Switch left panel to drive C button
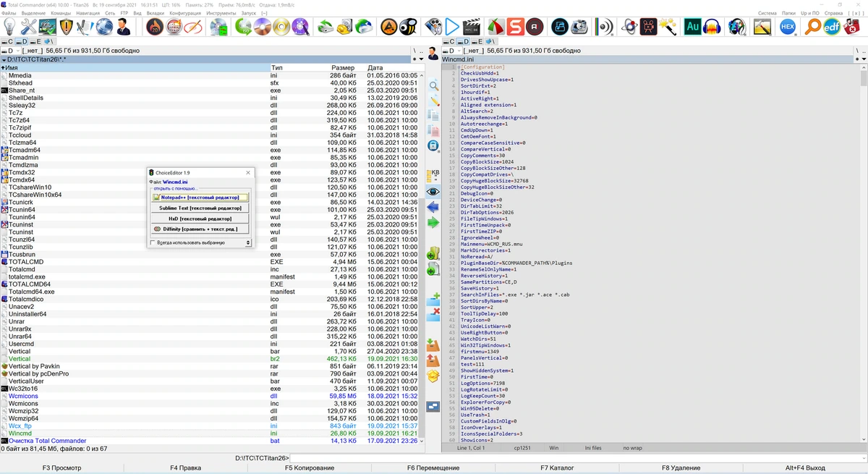 click(x=7, y=42)
